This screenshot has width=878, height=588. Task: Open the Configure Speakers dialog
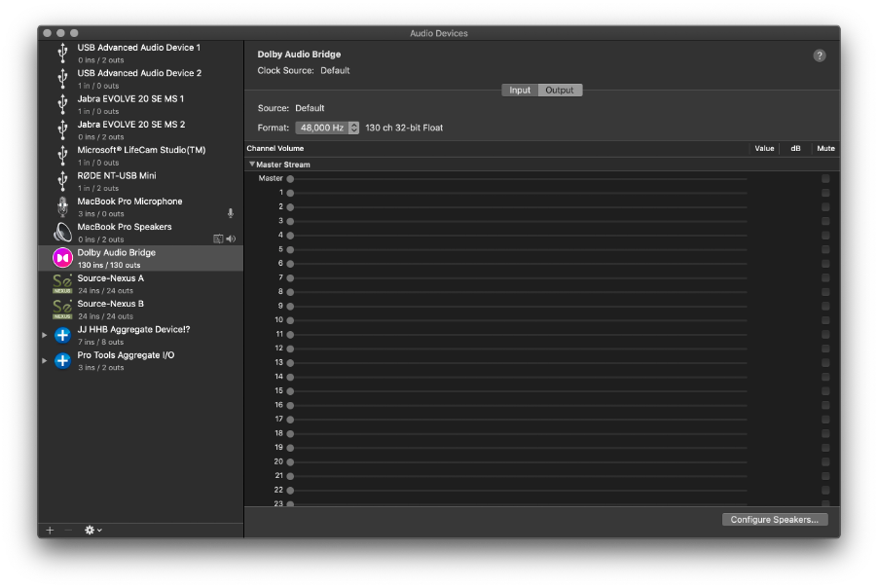775,520
